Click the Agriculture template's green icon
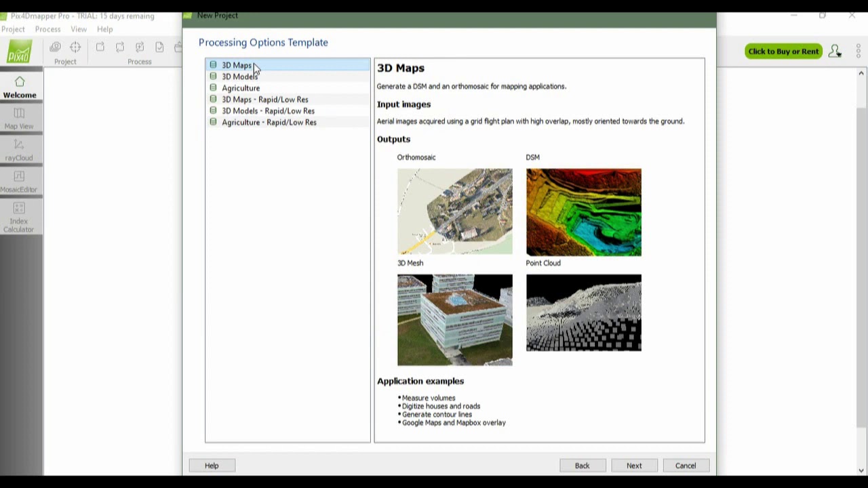The height and width of the screenshot is (488, 868). 213,88
